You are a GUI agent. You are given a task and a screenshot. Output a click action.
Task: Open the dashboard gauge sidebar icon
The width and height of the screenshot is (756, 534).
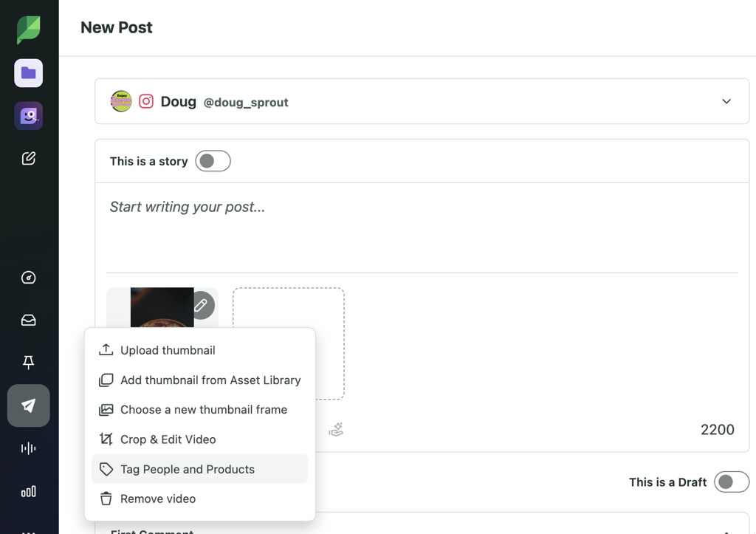(x=29, y=278)
